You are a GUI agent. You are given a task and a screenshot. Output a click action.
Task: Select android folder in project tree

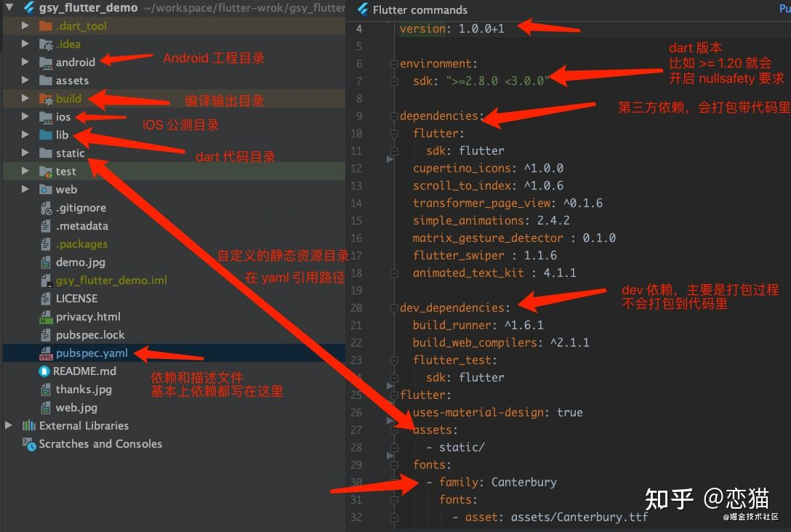75,62
